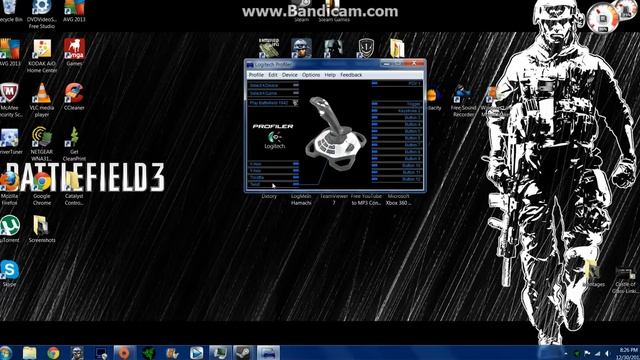The image size is (640, 360).
Task: Open Google Chrome from the taskbar
Action: click(x=53, y=353)
